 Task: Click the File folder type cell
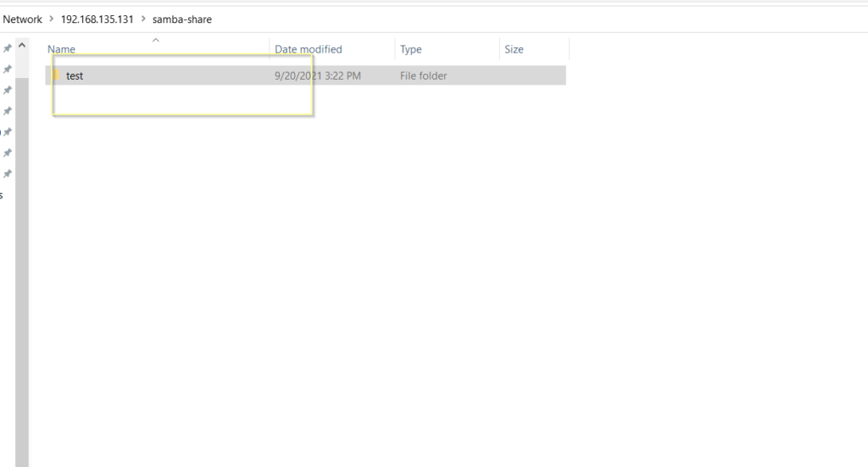(x=424, y=75)
